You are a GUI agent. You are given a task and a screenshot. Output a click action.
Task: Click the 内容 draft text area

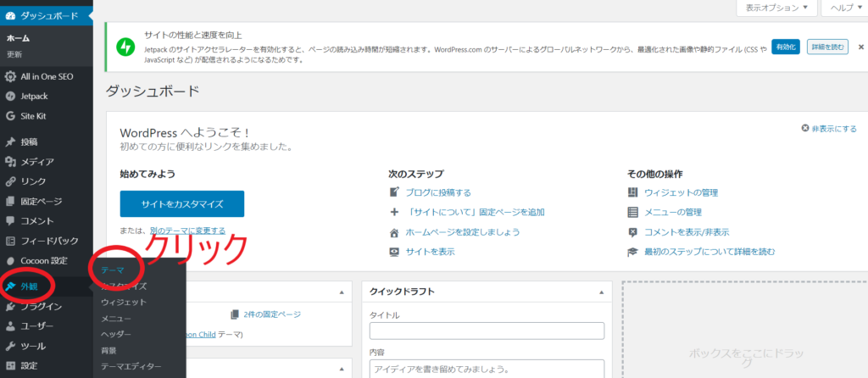point(487,369)
